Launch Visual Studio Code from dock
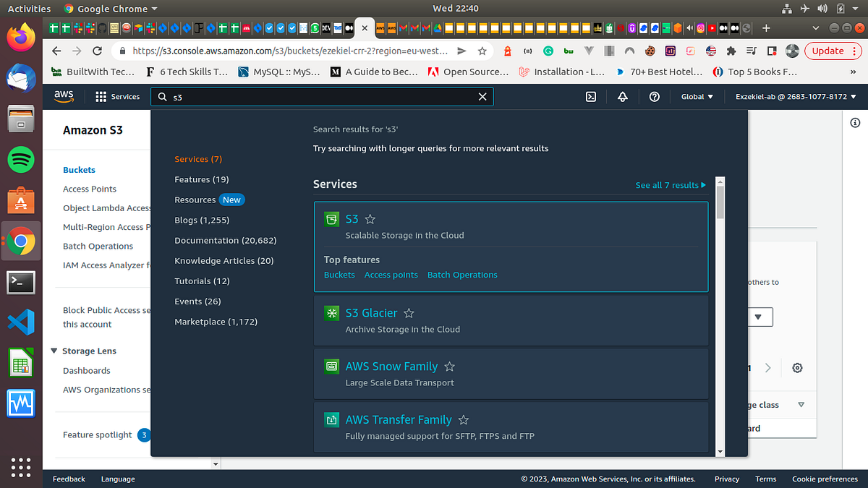Image resolution: width=868 pixels, height=488 pixels. point(21,322)
